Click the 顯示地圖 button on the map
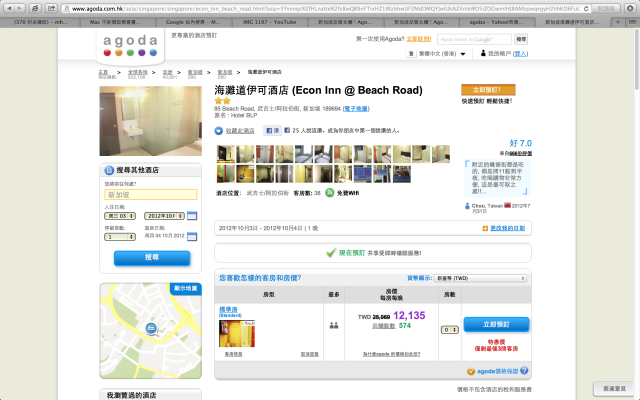The height and width of the screenshot is (400, 640). 186,288
